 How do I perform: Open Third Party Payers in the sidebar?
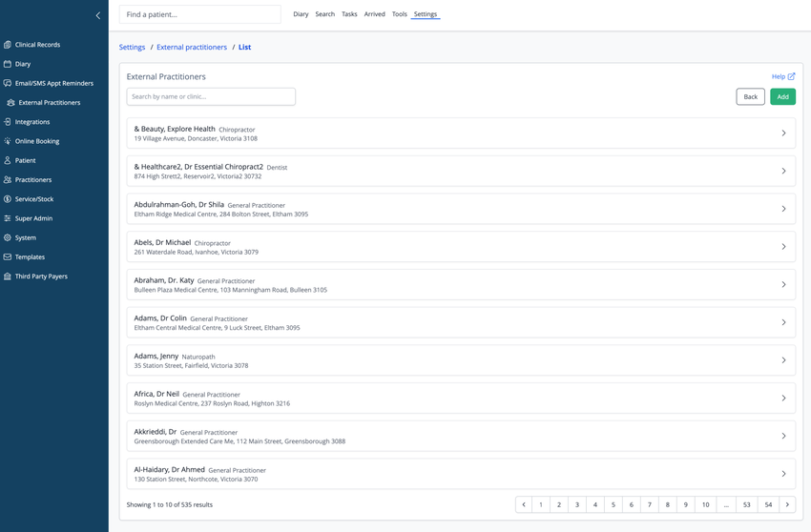click(41, 276)
